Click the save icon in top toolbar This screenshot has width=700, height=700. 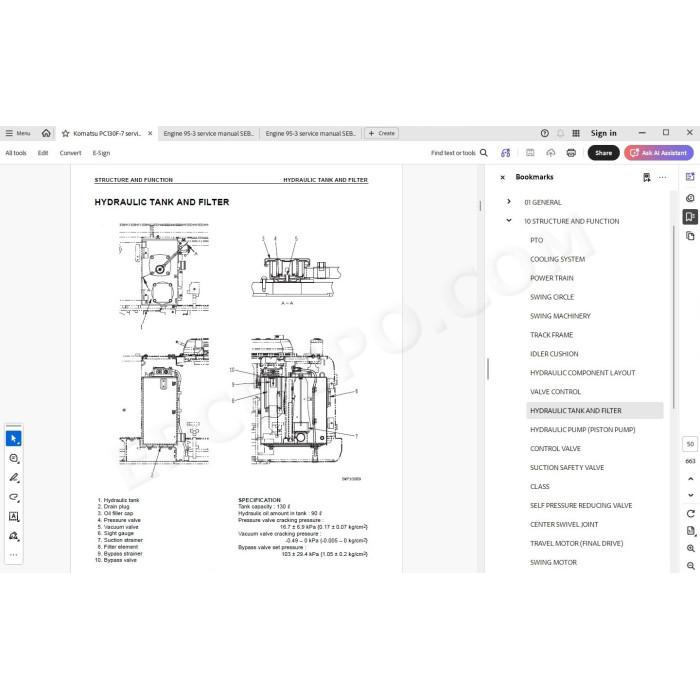click(530, 153)
